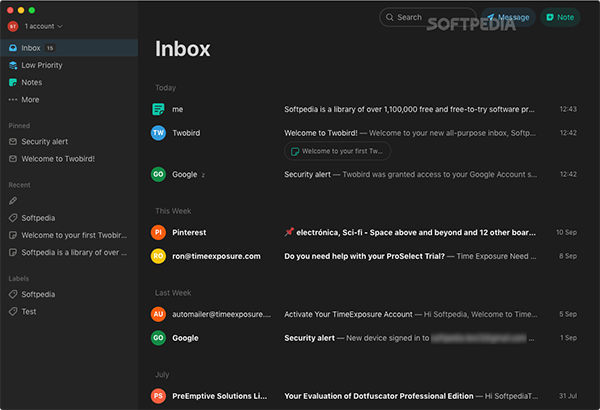Open recent note Welcome to your first Twobir...
The width and height of the screenshot is (600, 410).
click(x=74, y=235)
